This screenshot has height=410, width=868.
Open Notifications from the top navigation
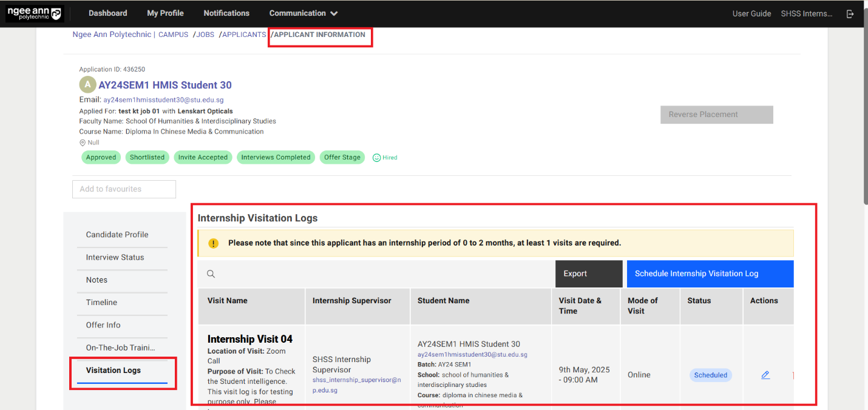click(x=226, y=13)
